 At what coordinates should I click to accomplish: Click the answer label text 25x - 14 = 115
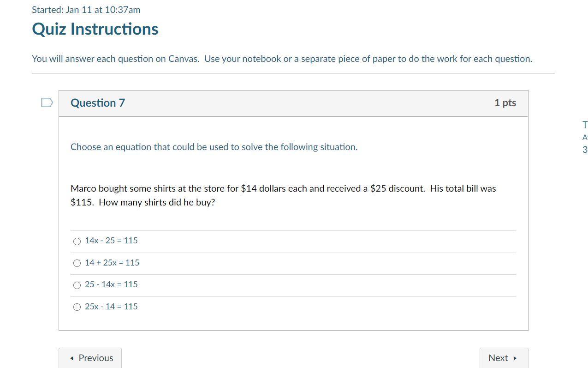coord(111,307)
